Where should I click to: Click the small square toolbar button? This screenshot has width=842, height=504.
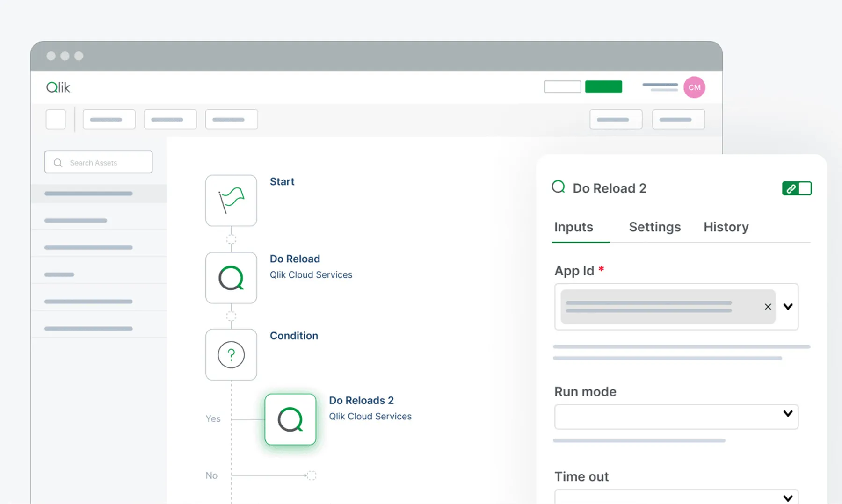(x=56, y=119)
